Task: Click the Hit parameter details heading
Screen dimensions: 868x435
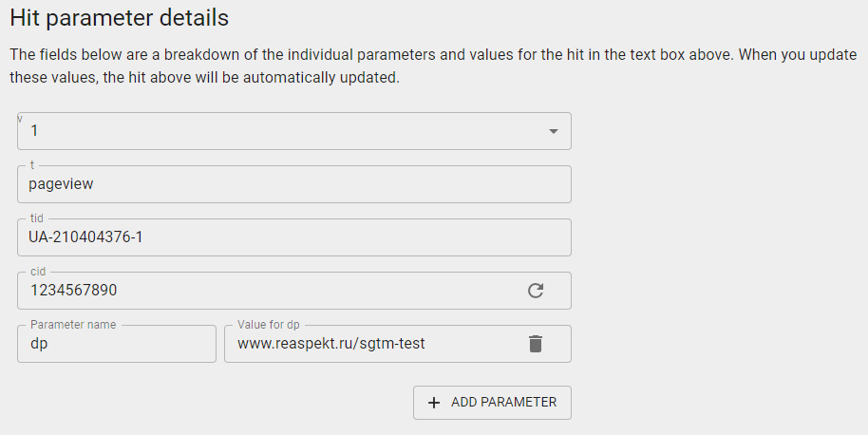Action: (119, 18)
